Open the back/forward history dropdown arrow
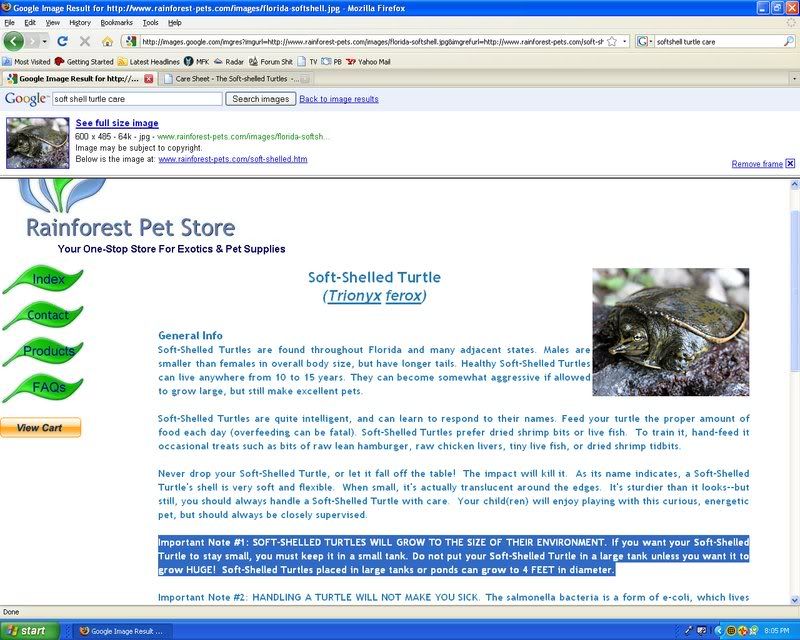The height and width of the screenshot is (640, 800). (x=44, y=41)
